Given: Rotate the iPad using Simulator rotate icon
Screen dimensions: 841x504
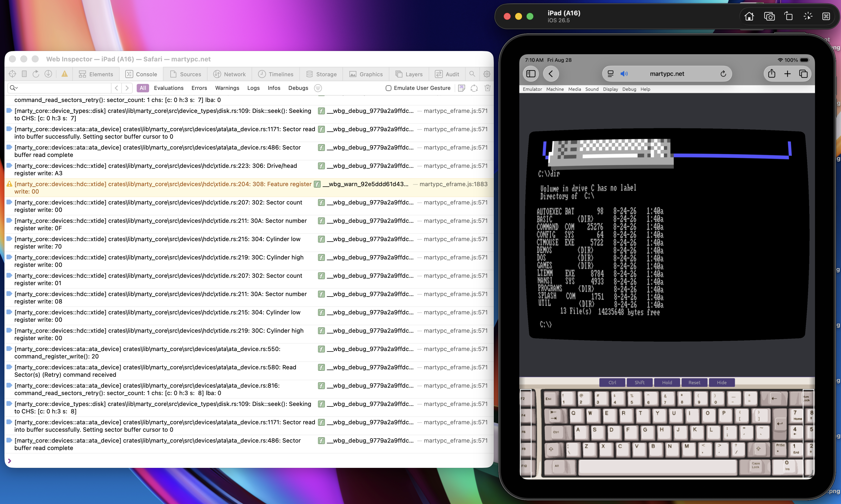Looking at the screenshot, I should click(x=788, y=16).
